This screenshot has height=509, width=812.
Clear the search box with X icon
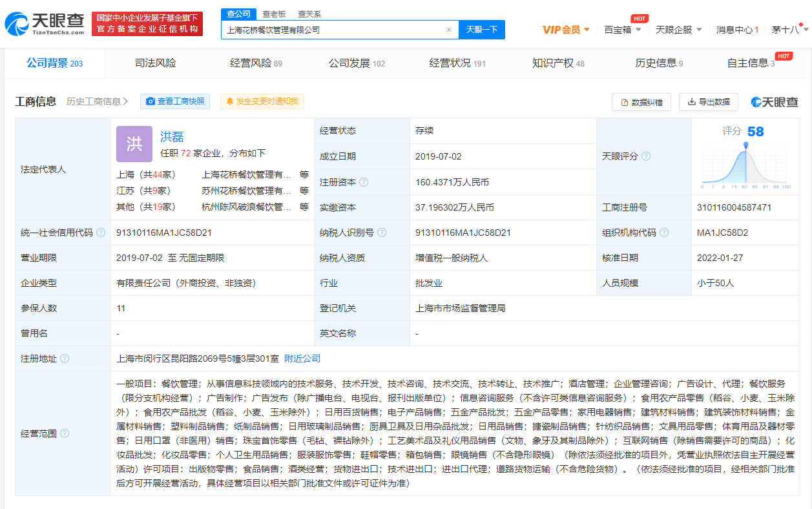pos(448,30)
